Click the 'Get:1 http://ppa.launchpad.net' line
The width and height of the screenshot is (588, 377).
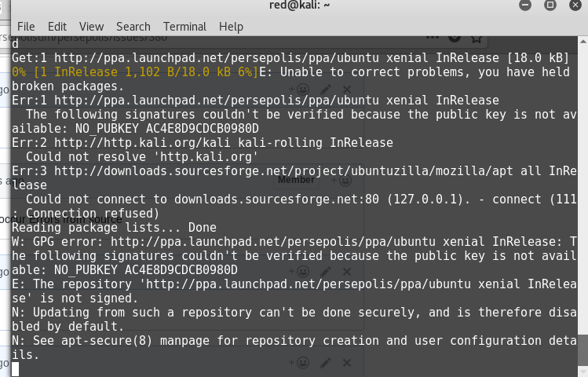(290, 58)
